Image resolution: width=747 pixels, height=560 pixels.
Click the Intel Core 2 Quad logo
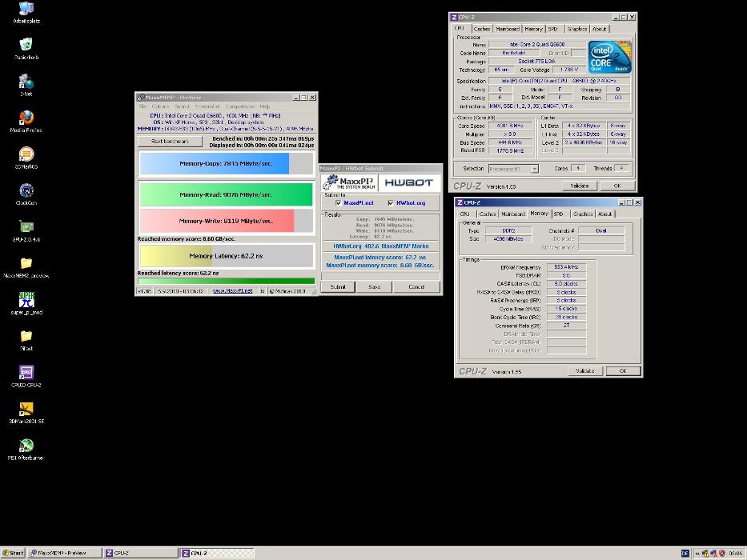(609, 57)
